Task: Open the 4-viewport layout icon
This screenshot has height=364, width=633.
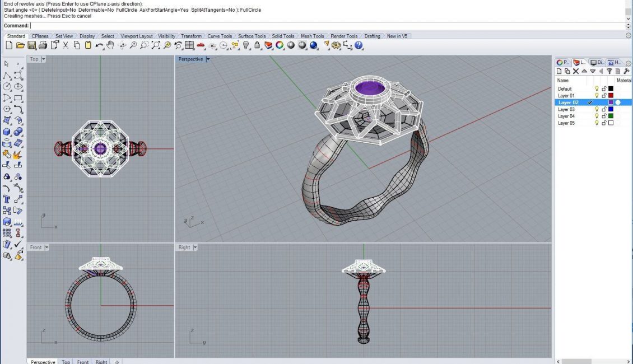Action: click(x=189, y=45)
